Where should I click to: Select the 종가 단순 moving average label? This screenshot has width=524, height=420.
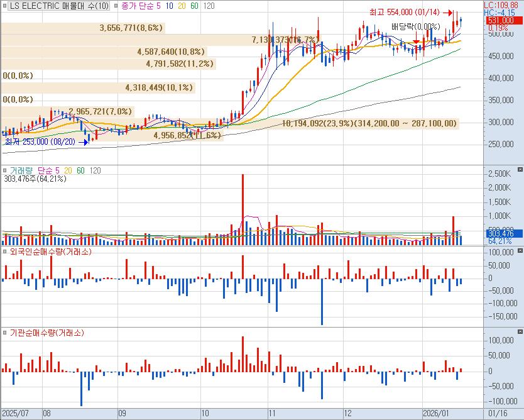(x=138, y=6)
